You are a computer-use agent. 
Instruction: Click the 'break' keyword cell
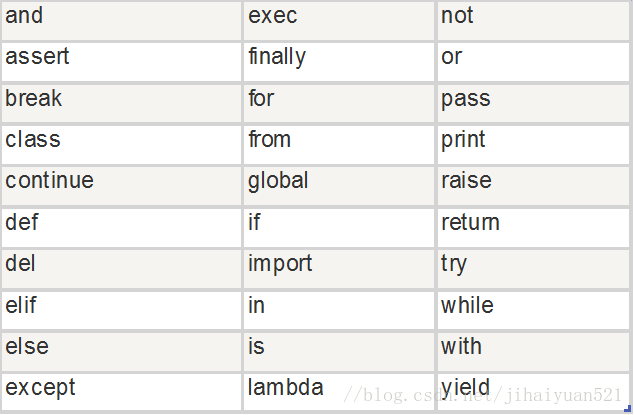coord(121,104)
